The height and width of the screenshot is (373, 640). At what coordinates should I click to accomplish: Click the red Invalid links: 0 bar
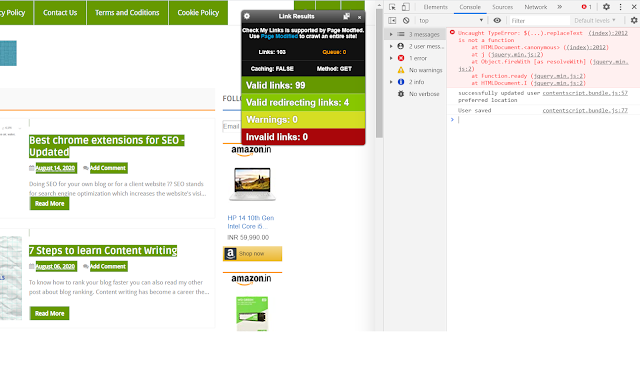coord(303,137)
